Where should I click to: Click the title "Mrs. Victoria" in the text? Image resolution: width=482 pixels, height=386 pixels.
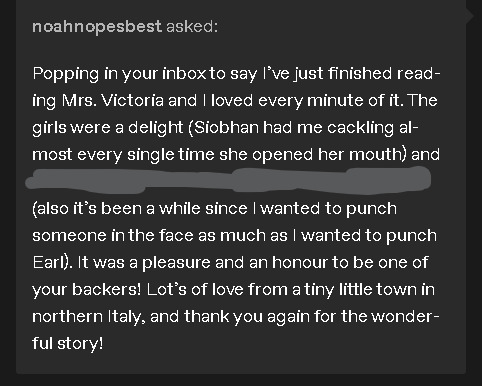coord(112,101)
